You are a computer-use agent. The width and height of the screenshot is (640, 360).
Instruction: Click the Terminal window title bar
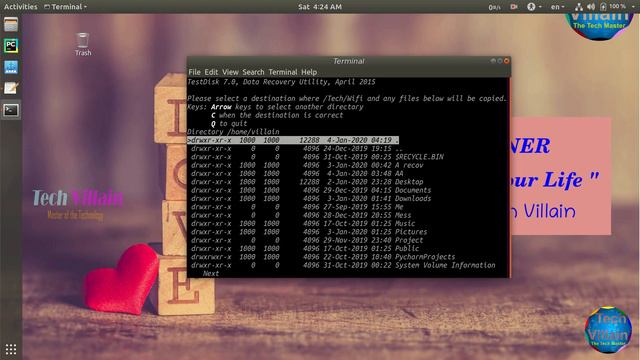click(349, 61)
